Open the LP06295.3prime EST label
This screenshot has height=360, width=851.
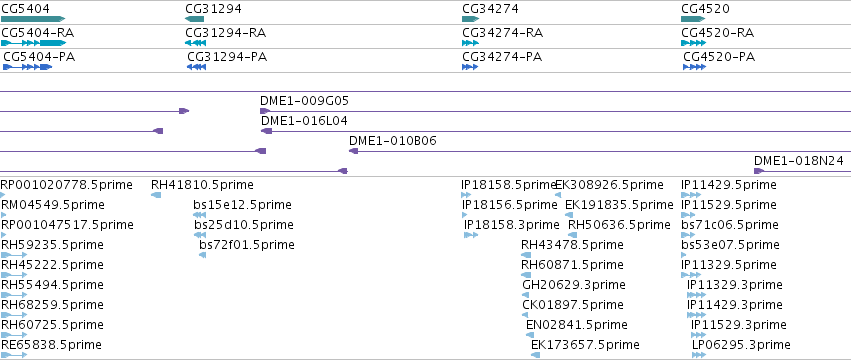[x=741, y=345]
